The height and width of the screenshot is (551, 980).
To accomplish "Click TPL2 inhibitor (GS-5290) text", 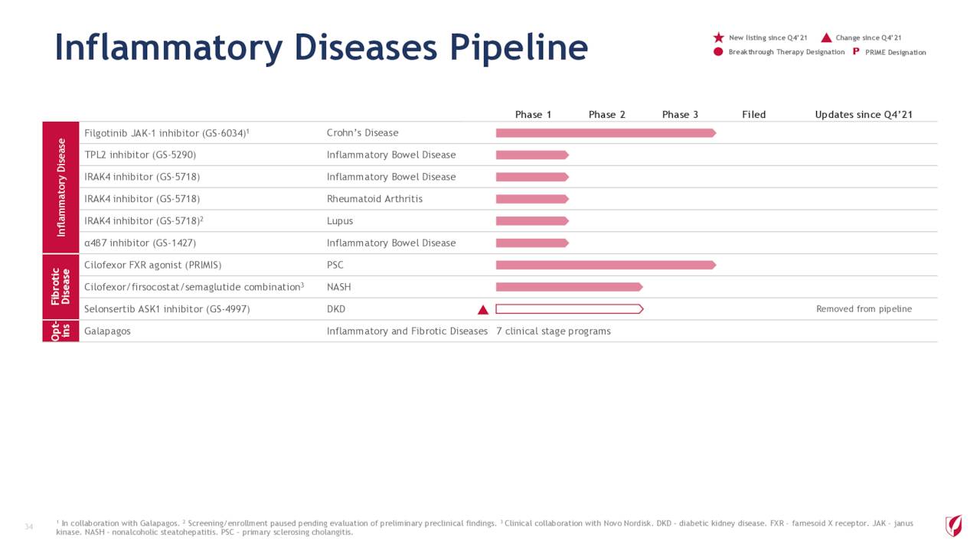I will tap(140, 155).
